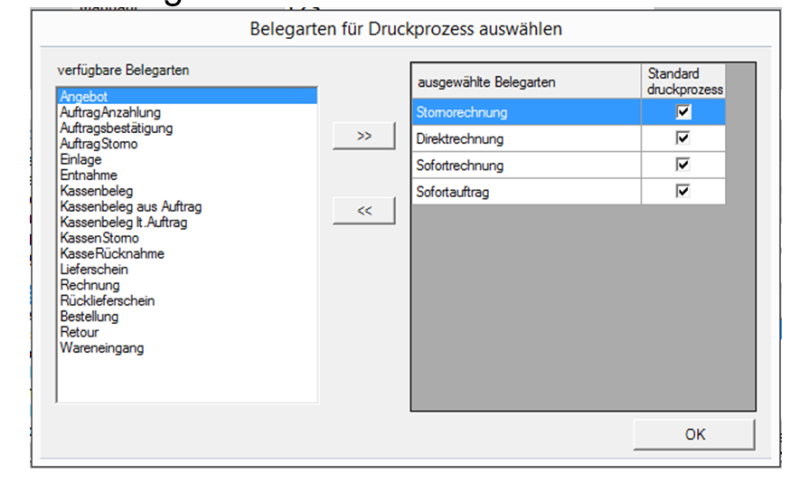Viewport: 800px width, 484px height.
Task: Select Rücklieferschein list entry
Action: [107, 300]
